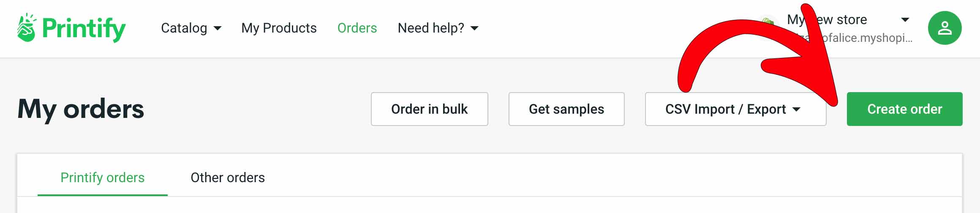
Task: Click the CSV Import / Export caret arrow
Action: (796, 109)
